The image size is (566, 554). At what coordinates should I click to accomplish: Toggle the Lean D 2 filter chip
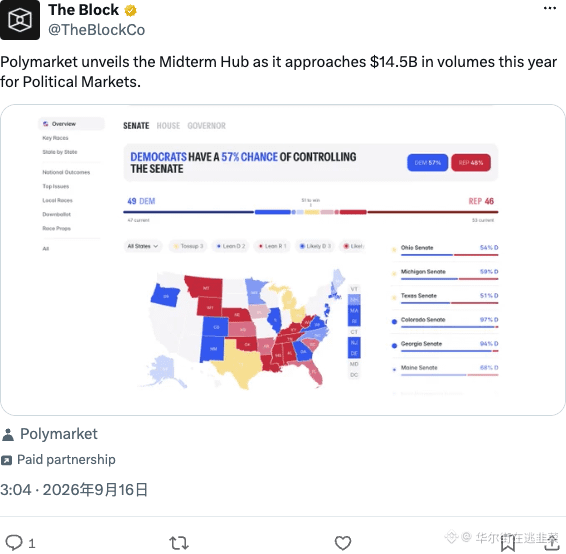tap(230, 246)
